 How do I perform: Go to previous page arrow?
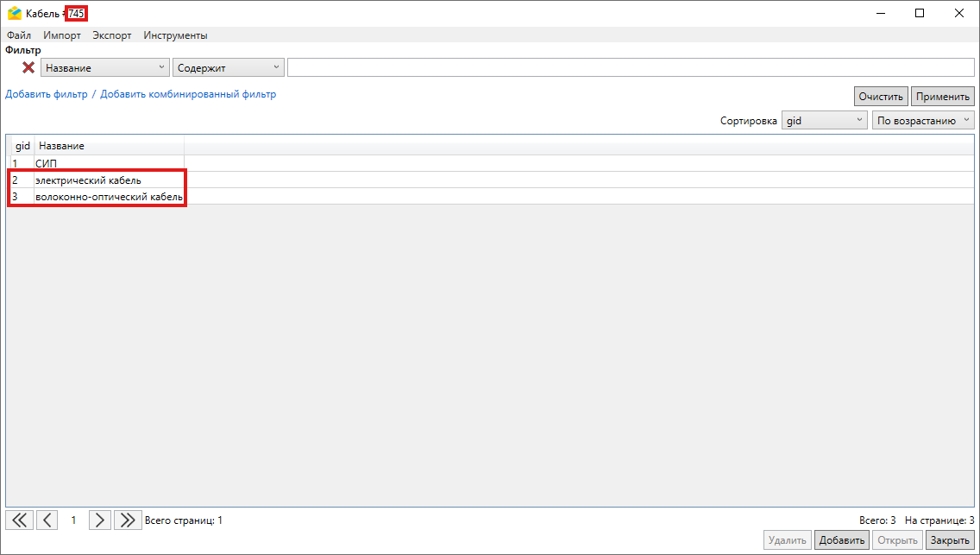tap(47, 520)
